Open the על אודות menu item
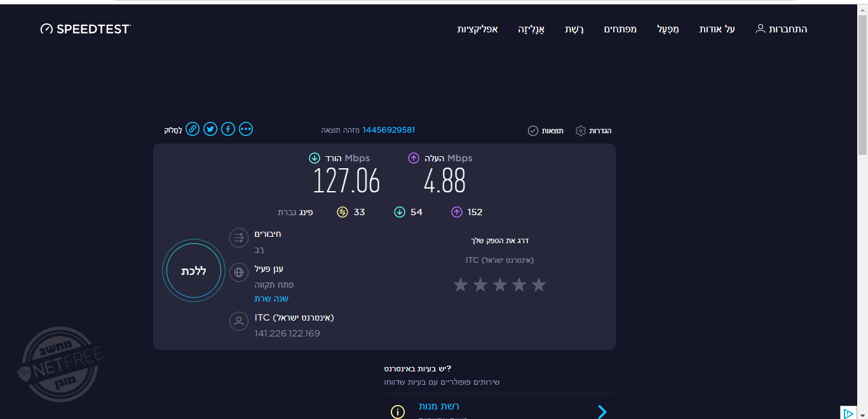Image resolution: width=868 pixels, height=419 pixels. pyautogui.click(x=717, y=29)
